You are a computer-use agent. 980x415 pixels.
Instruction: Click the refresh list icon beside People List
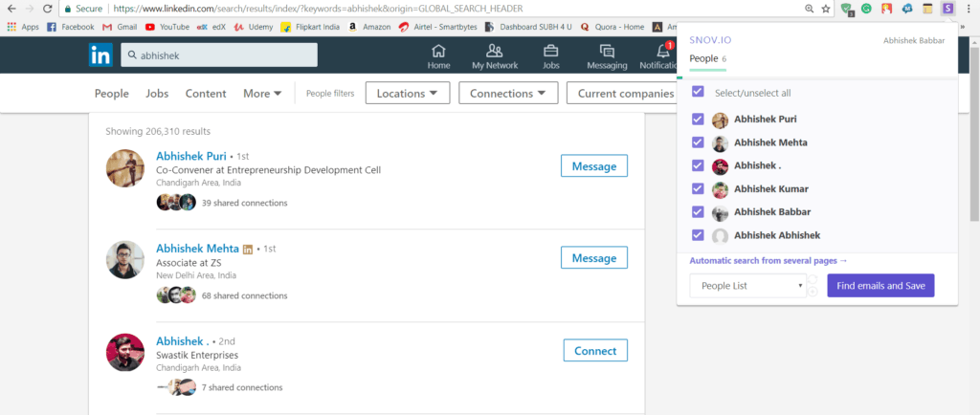[813, 279]
